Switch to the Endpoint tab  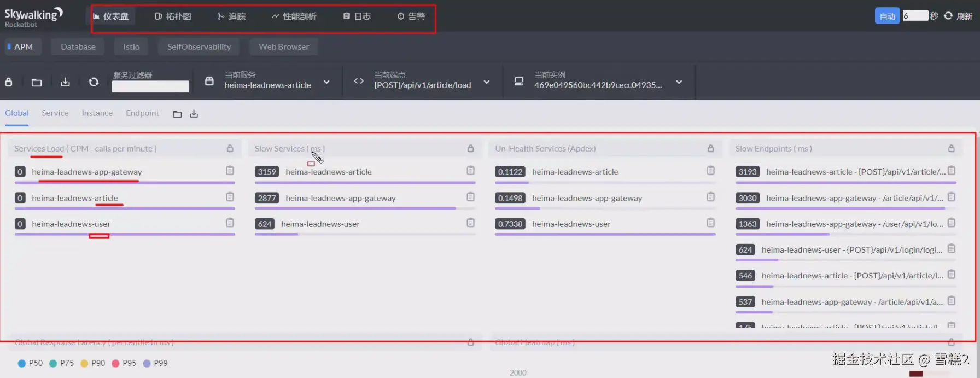click(142, 113)
